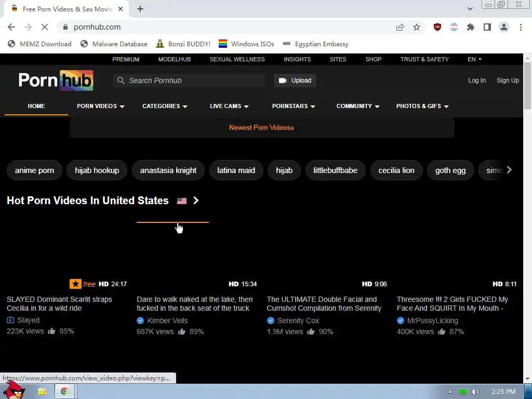
Task: Open the Chrome profile avatar
Action: 504,27
